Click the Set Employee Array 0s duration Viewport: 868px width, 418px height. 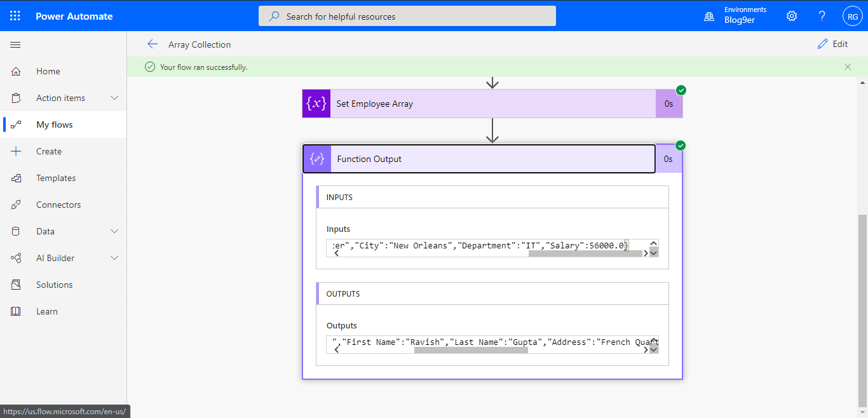click(669, 104)
